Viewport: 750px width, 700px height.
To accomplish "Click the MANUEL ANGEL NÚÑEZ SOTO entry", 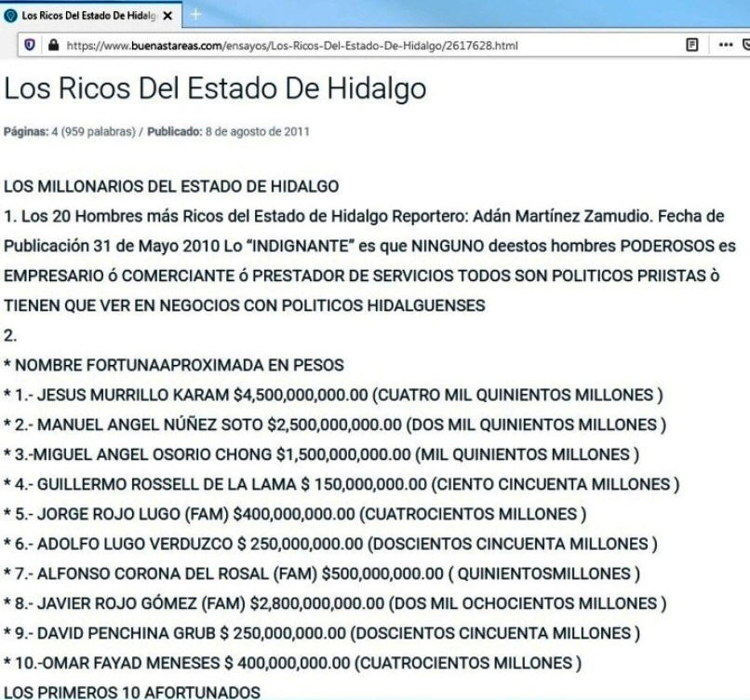I will pos(335,424).
